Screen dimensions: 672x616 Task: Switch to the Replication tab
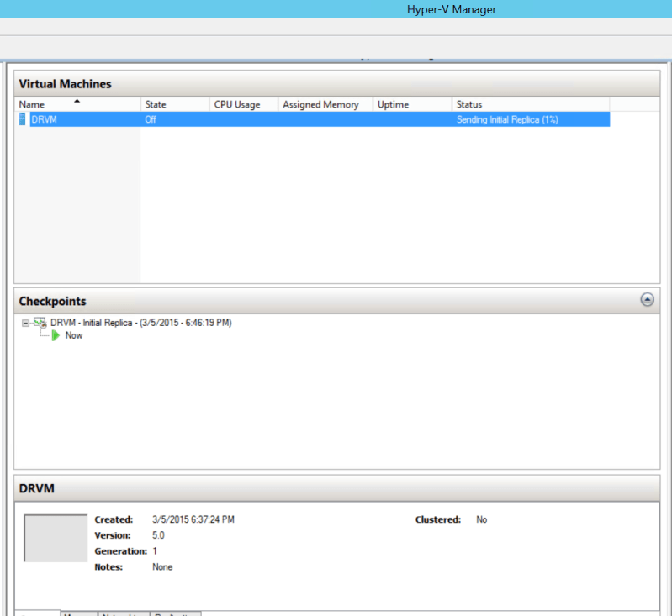[175, 613]
